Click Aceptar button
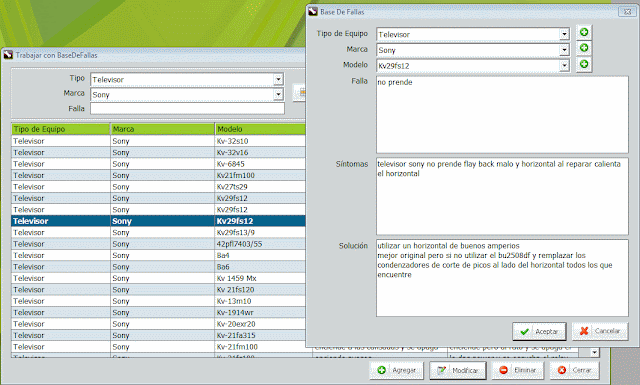 point(539,331)
